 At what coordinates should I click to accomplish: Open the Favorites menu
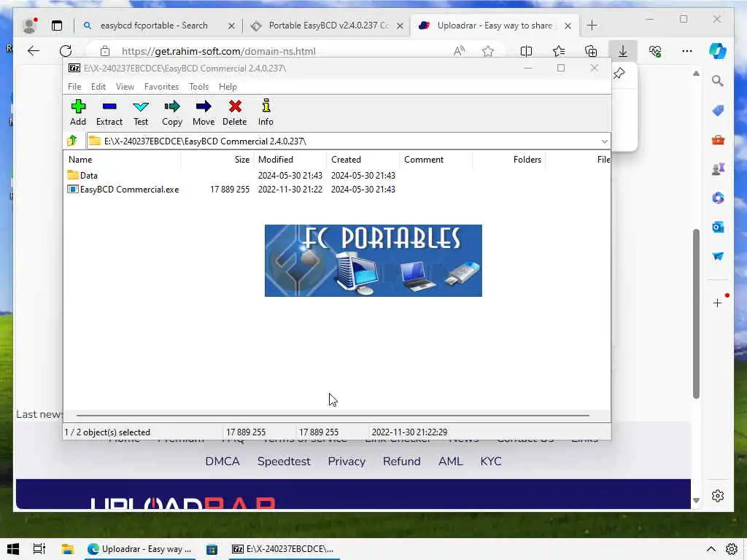click(161, 87)
